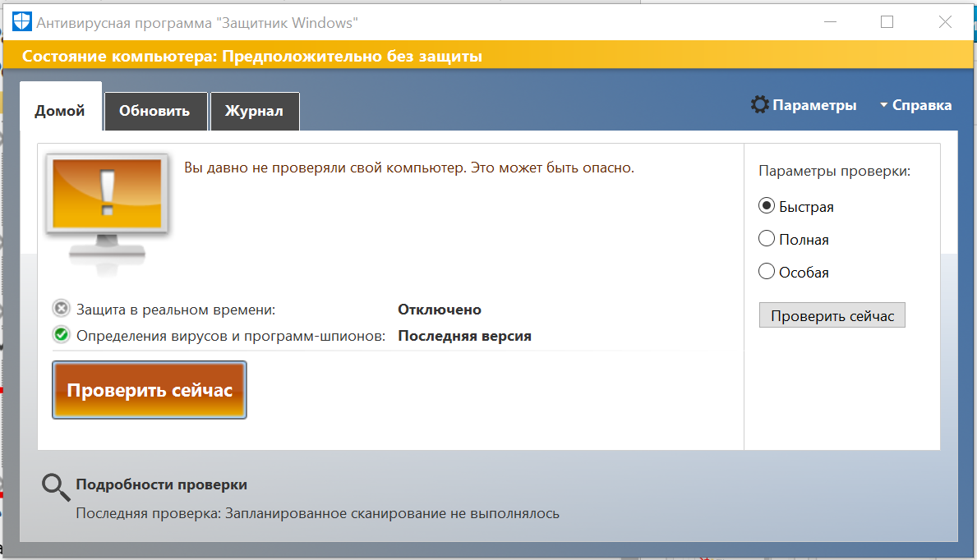Click the green checkmark icon for virus definitions
Viewport: 977px width, 560px height.
pos(61,335)
